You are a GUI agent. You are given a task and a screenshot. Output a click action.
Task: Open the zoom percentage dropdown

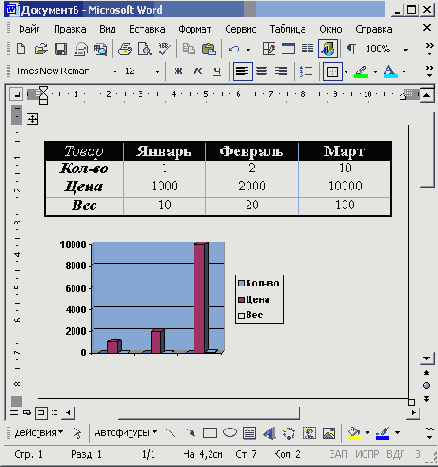point(406,50)
